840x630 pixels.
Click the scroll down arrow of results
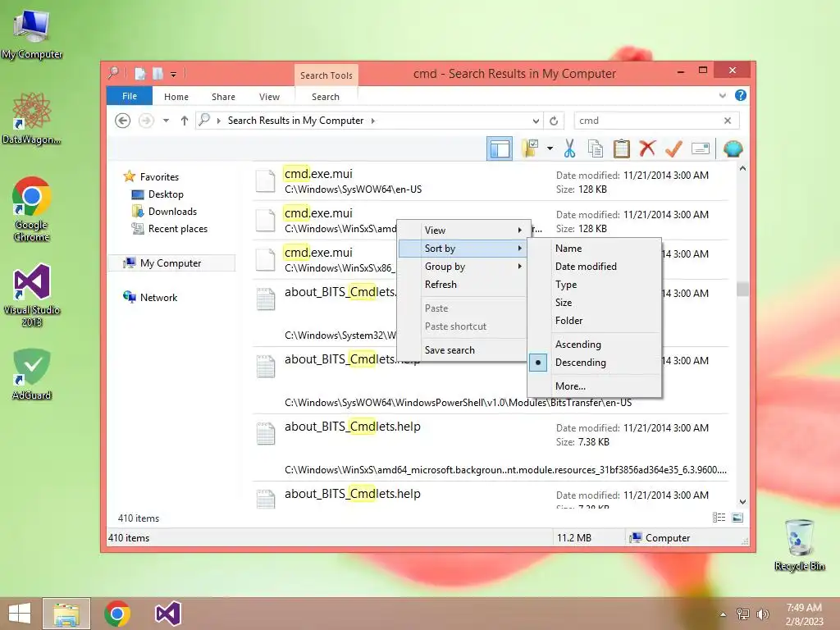(x=742, y=502)
